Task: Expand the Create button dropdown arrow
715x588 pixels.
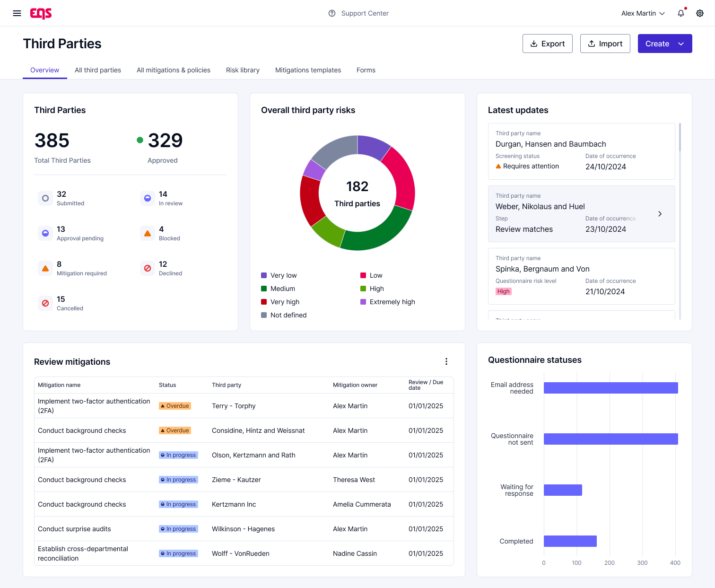Action: (x=681, y=44)
